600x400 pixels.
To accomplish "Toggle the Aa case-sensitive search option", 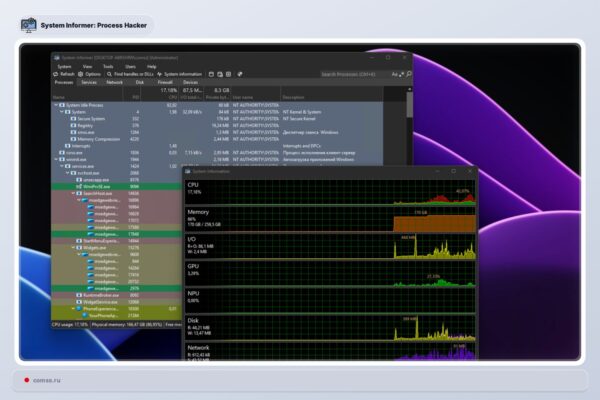I will coord(395,74).
